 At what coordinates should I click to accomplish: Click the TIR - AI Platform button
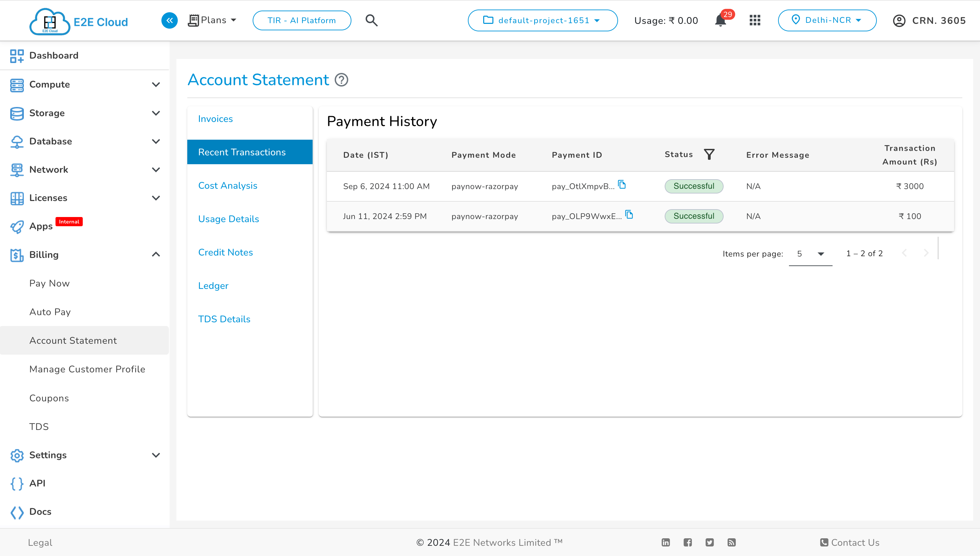click(x=302, y=20)
